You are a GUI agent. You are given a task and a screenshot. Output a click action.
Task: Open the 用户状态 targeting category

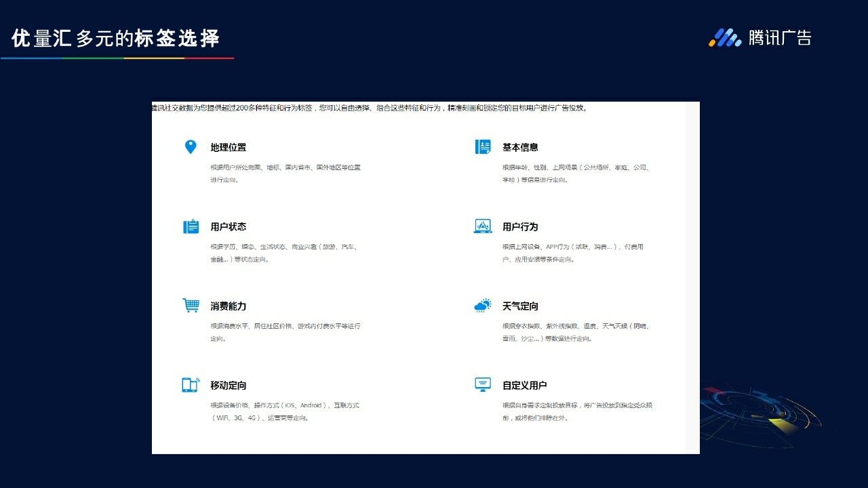click(229, 226)
